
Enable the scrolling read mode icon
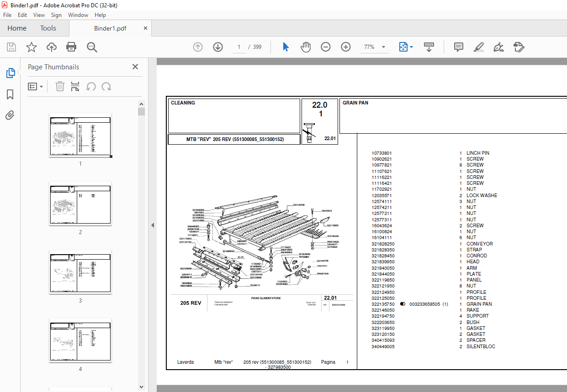click(429, 47)
